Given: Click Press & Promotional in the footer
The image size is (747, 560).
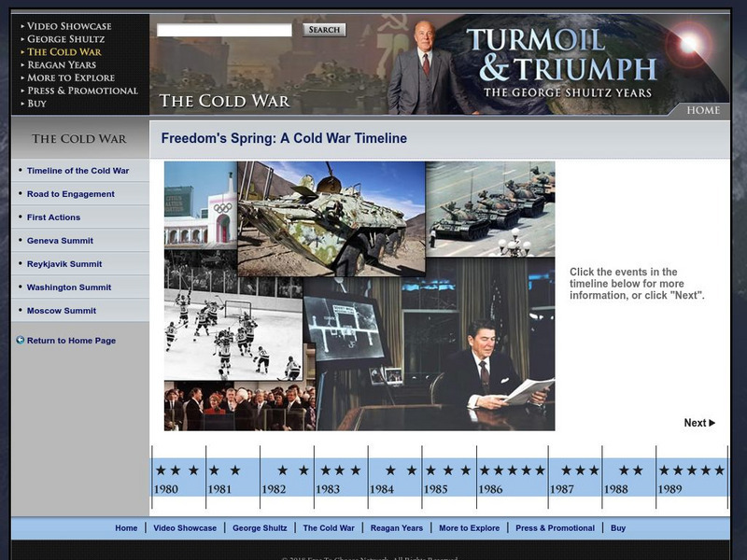Looking at the screenshot, I should coord(555,528).
